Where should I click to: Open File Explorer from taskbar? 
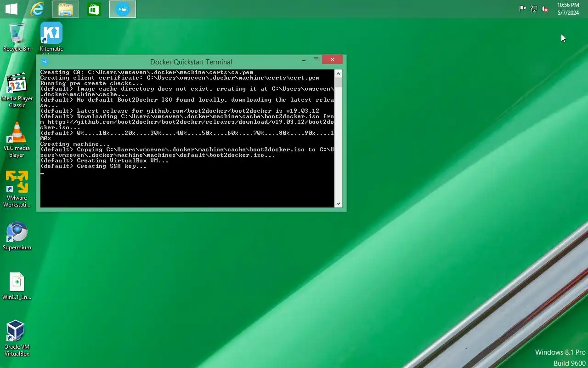tap(66, 9)
